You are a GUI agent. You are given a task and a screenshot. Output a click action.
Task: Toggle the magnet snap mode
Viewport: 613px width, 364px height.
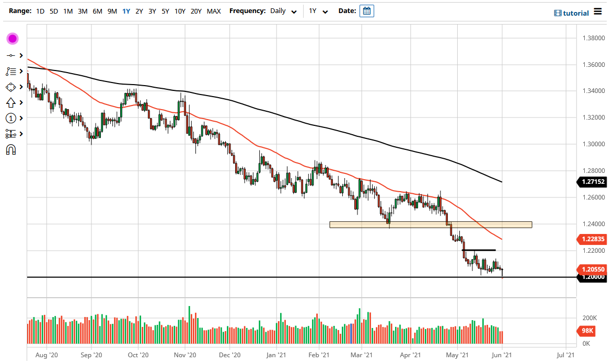tap(11, 149)
